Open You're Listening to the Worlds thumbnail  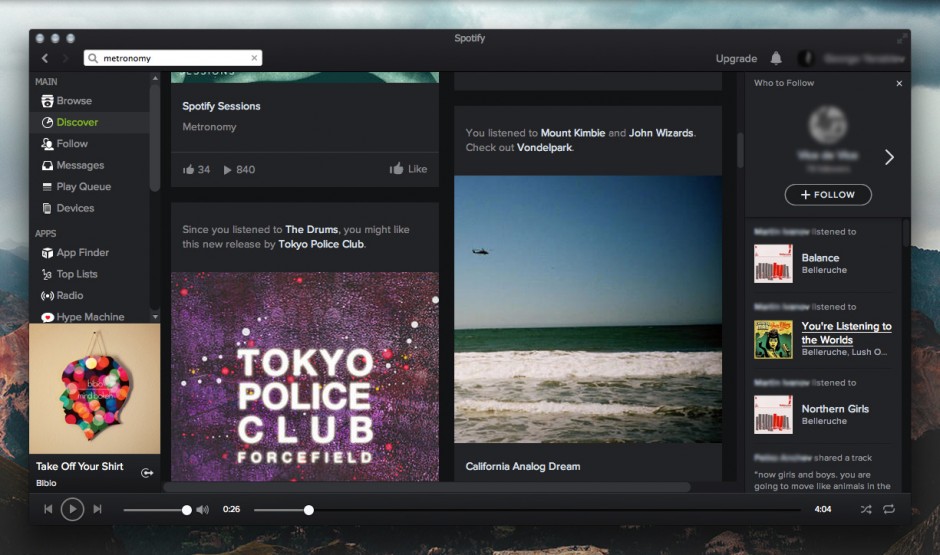(x=773, y=339)
